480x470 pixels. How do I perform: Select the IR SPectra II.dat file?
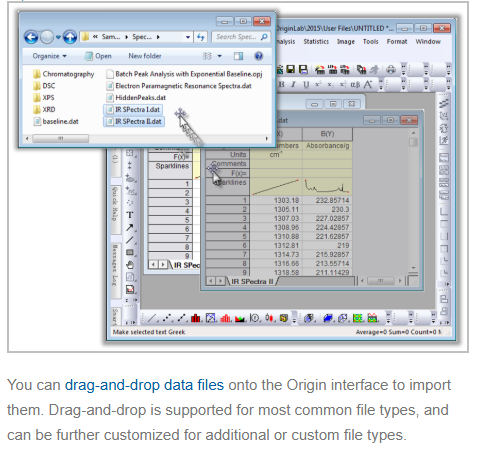(134, 122)
